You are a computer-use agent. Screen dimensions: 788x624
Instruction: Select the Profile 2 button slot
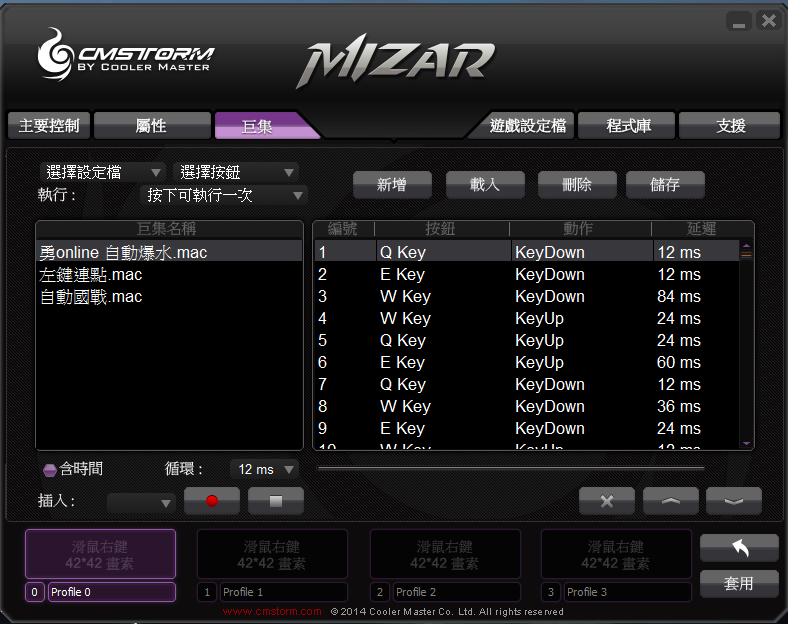tap(445, 554)
